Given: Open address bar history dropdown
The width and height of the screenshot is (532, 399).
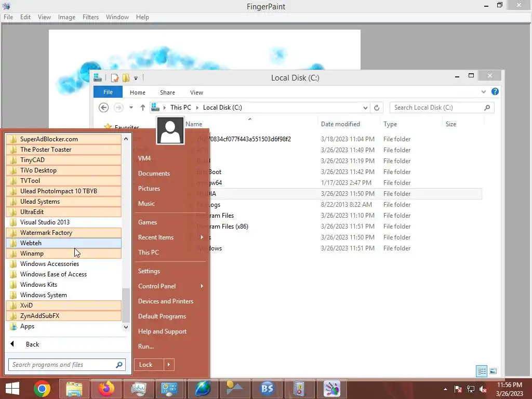Looking at the screenshot, I should click(x=365, y=108).
